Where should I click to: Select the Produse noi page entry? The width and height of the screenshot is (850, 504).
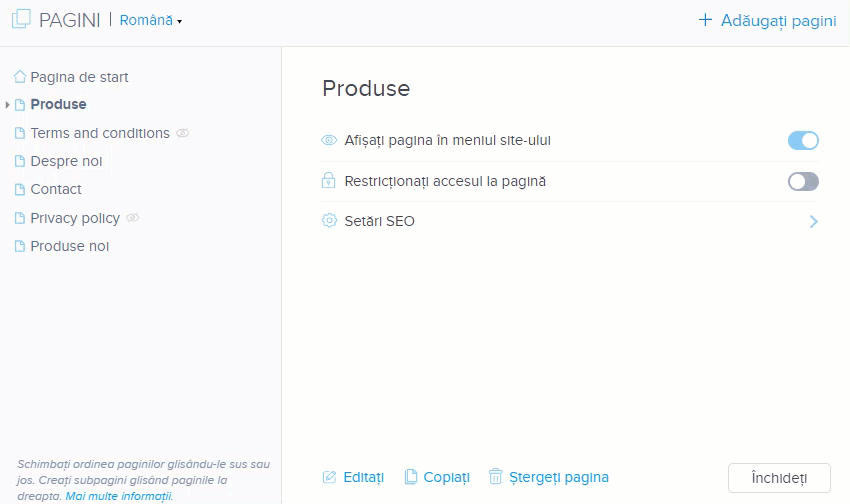point(69,246)
